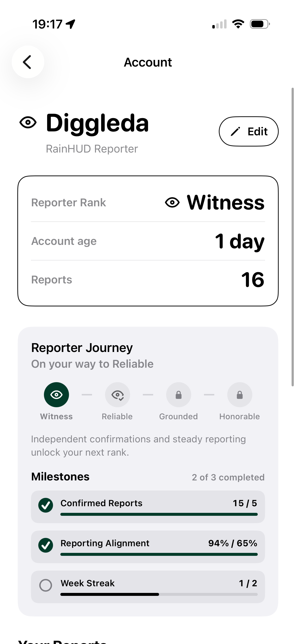The height and width of the screenshot is (644, 296).
Task: Tap the Wi-Fi status bar icon
Action: click(x=238, y=24)
